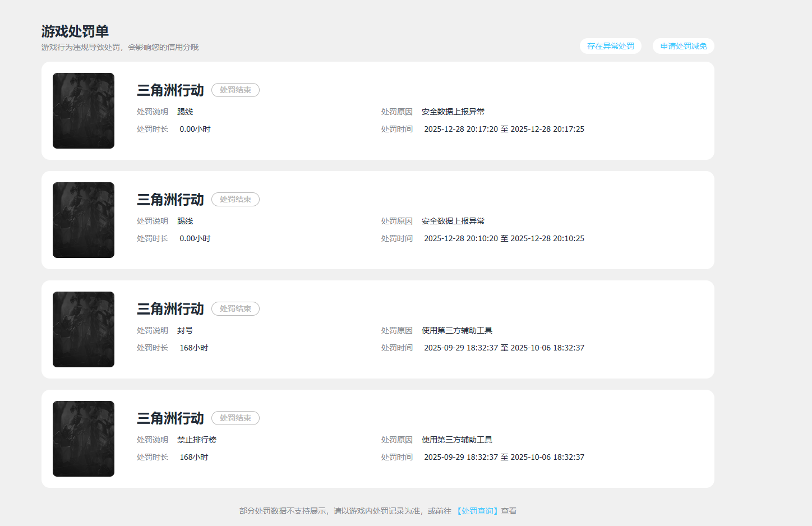Click the 三角洲行动 title in the 封号 card
Screen dimensions: 812x526
(170, 309)
